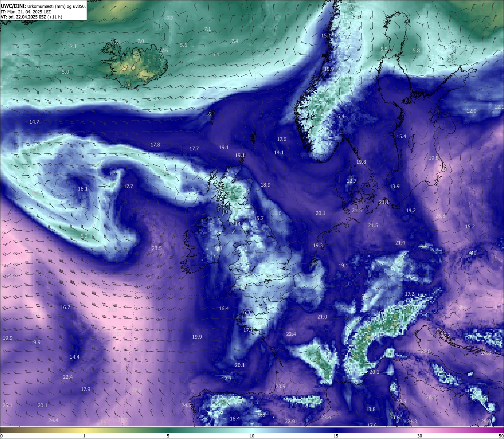Click the map value 15.2 at the east side
The height and width of the screenshot is (439, 504).
(470, 226)
